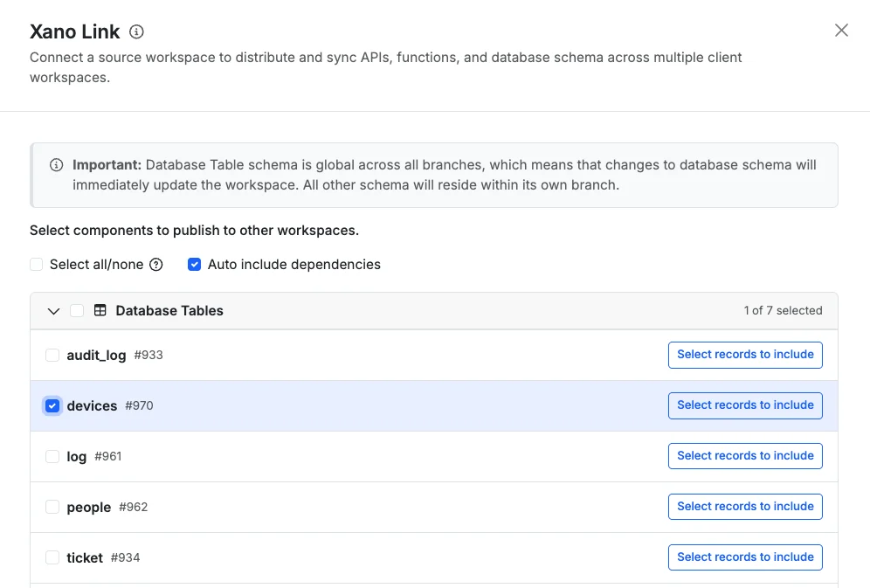870x588 pixels.
Task: Select records to include for ticket
Action: coord(745,557)
